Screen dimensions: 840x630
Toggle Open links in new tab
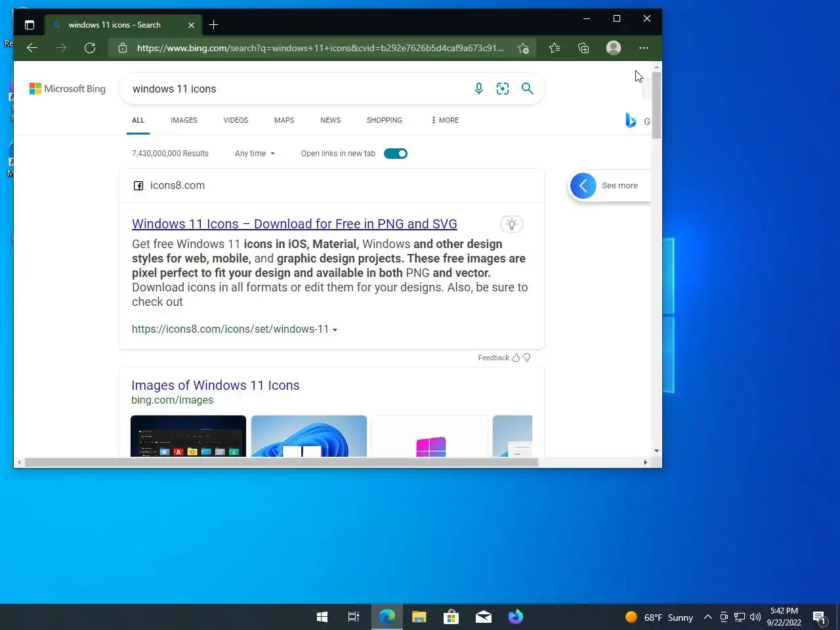396,154
